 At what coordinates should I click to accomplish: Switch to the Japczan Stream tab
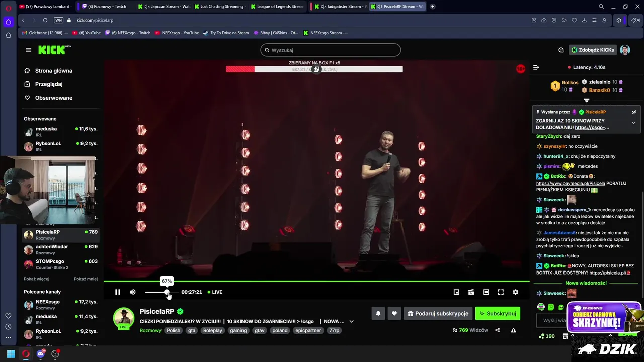164,7
